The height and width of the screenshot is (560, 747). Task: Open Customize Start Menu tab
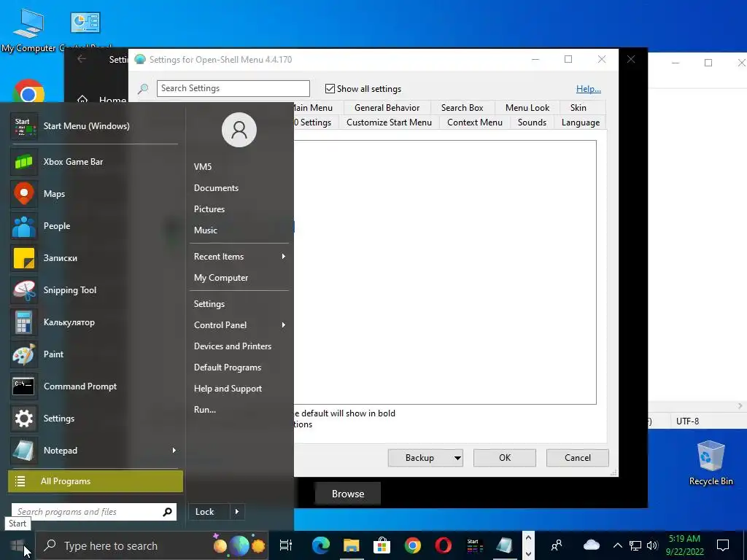390,122
